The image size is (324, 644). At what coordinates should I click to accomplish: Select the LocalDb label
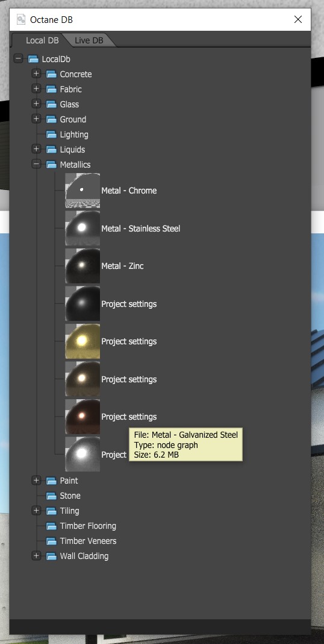(x=56, y=59)
